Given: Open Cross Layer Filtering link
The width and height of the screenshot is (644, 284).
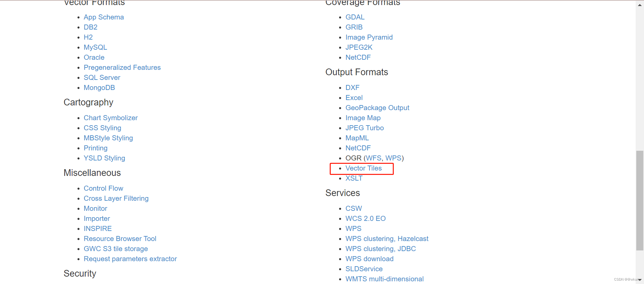Looking at the screenshot, I should (x=116, y=198).
